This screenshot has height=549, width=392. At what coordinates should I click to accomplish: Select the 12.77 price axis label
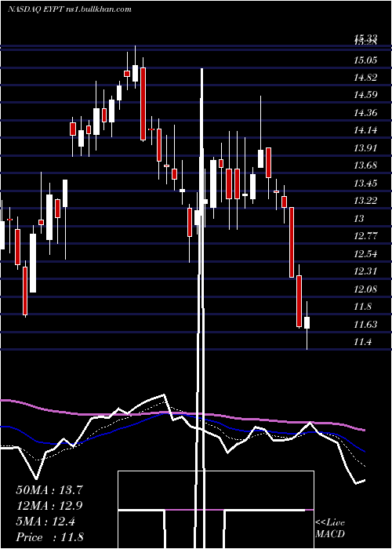pyautogui.click(x=365, y=235)
